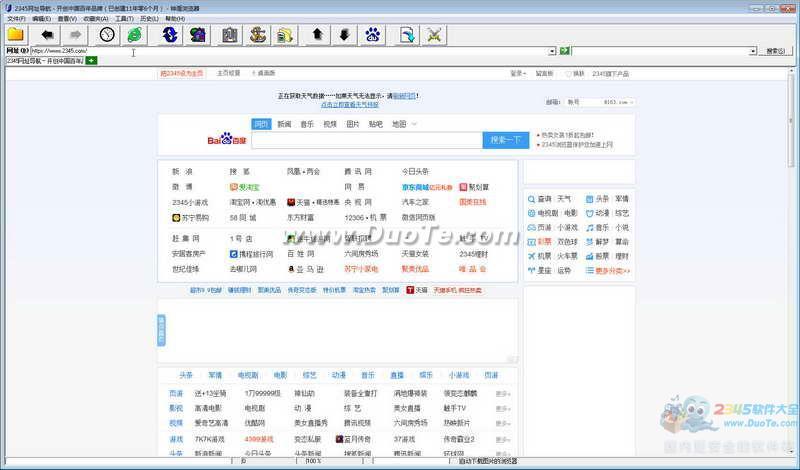Add a new tab with green plus
The height and width of the screenshot is (470, 800).
pyautogui.click(x=91, y=61)
